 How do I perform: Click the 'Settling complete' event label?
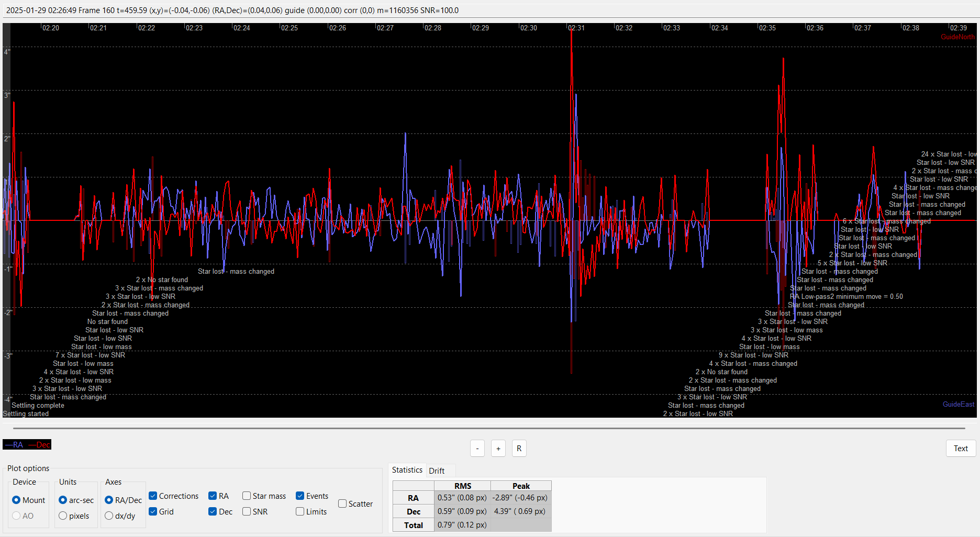(38, 406)
